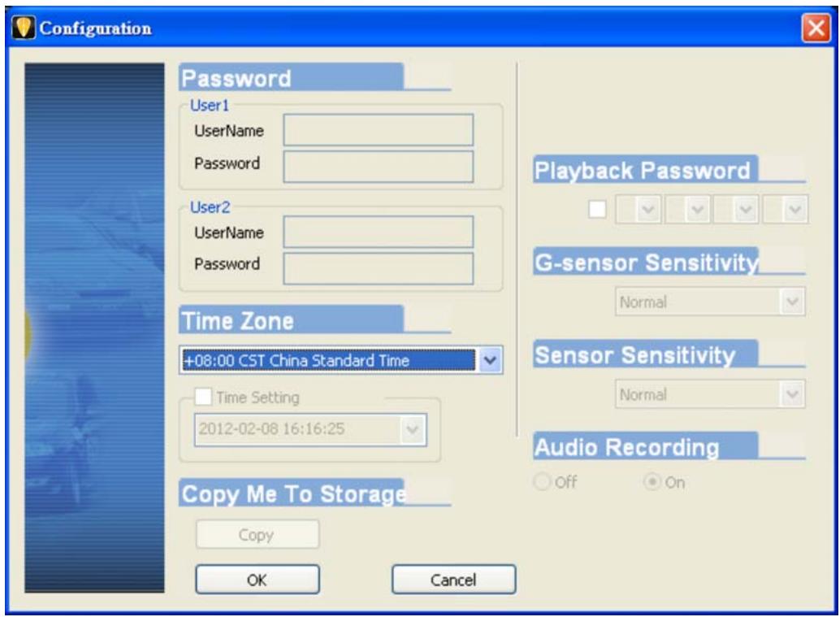Image resolution: width=840 pixels, height=617 pixels.
Task: Click the User2 UserName input field
Action: pos(379,232)
